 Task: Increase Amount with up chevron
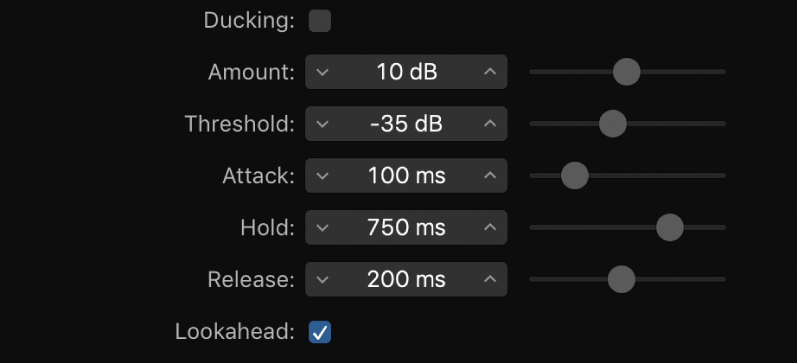(x=490, y=72)
